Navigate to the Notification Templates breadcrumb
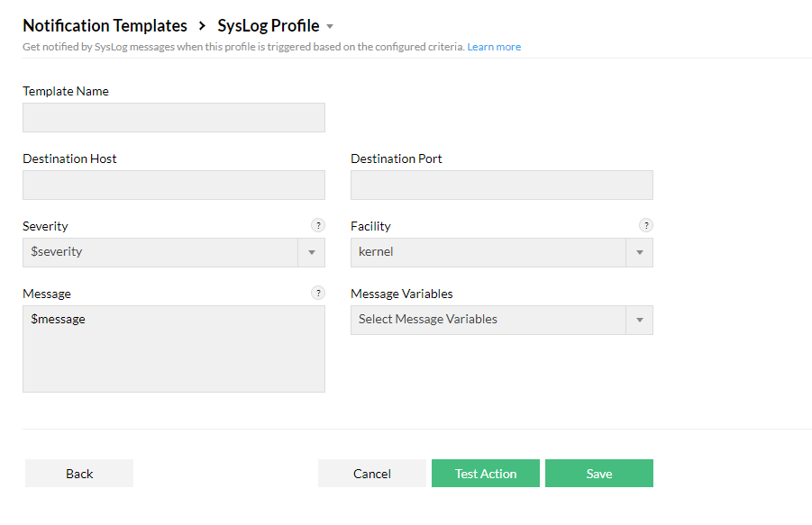 [105, 25]
